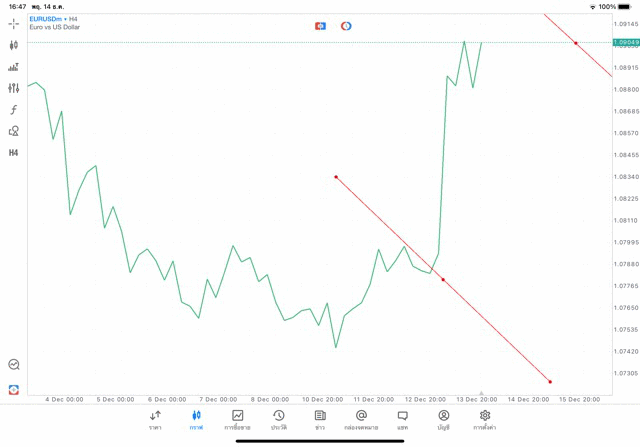The width and height of the screenshot is (640, 447).
Task: Toggle the circular red-blue chart icon
Action: point(346,26)
